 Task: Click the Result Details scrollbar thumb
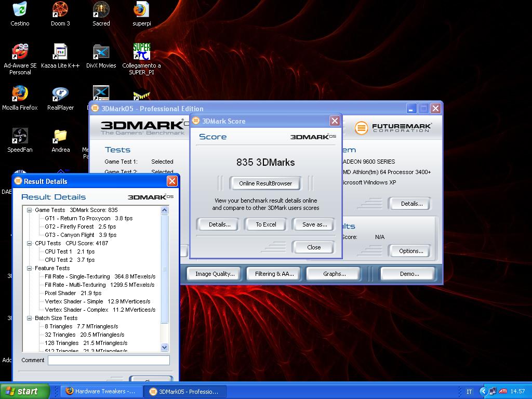[165, 269]
